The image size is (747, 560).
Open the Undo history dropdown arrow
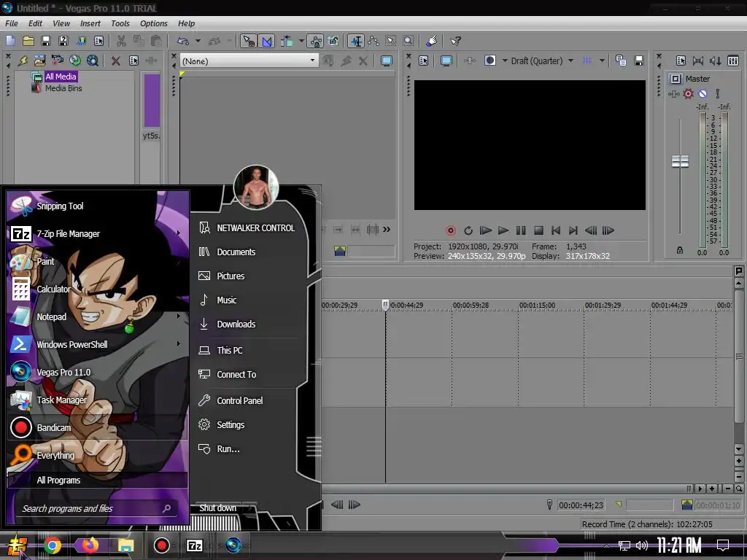coord(198,41)
